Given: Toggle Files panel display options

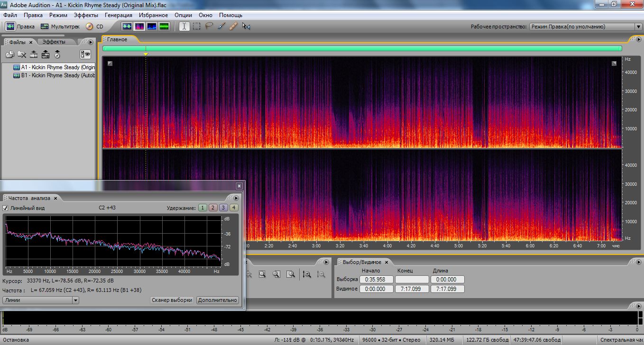Looking at the screenshot, I should (85, 54).
